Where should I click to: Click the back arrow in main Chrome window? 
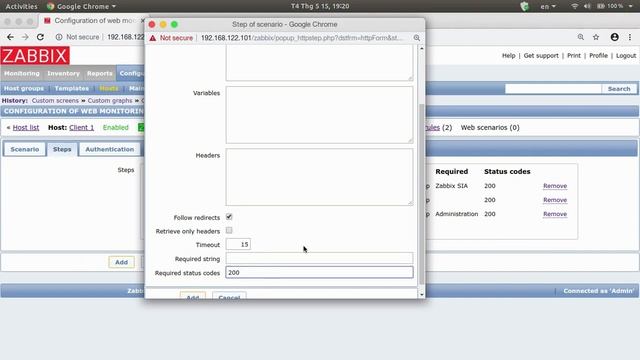point(10,37)
